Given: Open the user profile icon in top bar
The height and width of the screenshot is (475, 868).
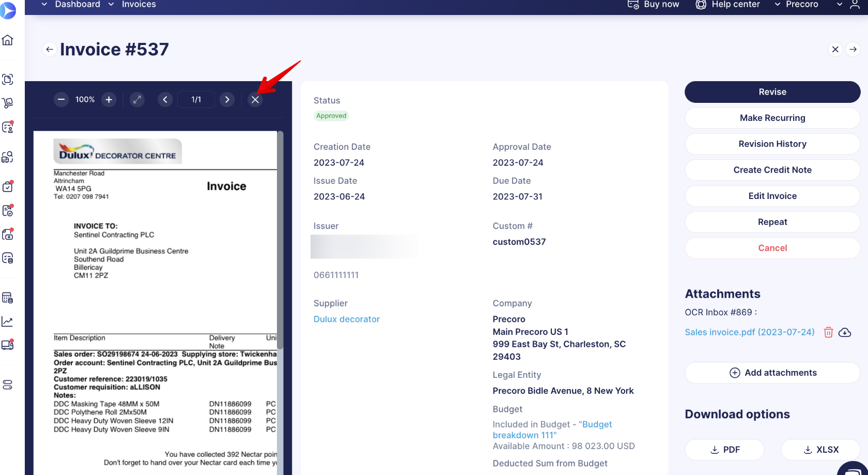Looking at the screenshot, I should click(855, 5).
